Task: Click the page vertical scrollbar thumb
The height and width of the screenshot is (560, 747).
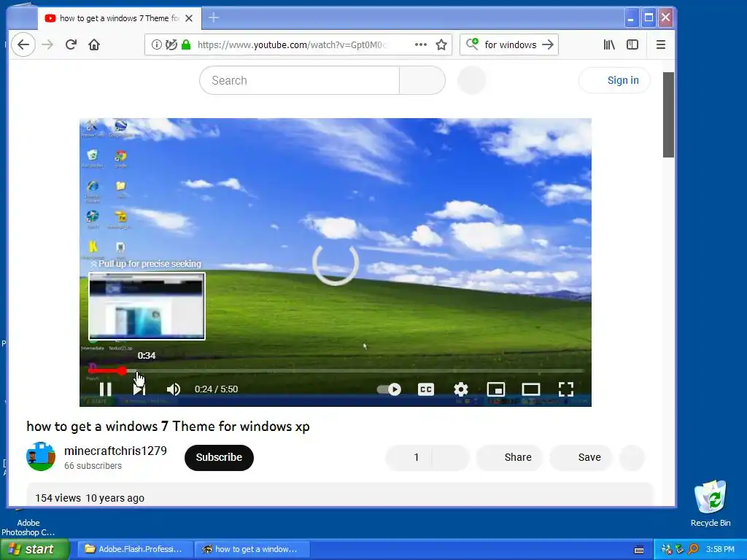Action: pos(668,114)
